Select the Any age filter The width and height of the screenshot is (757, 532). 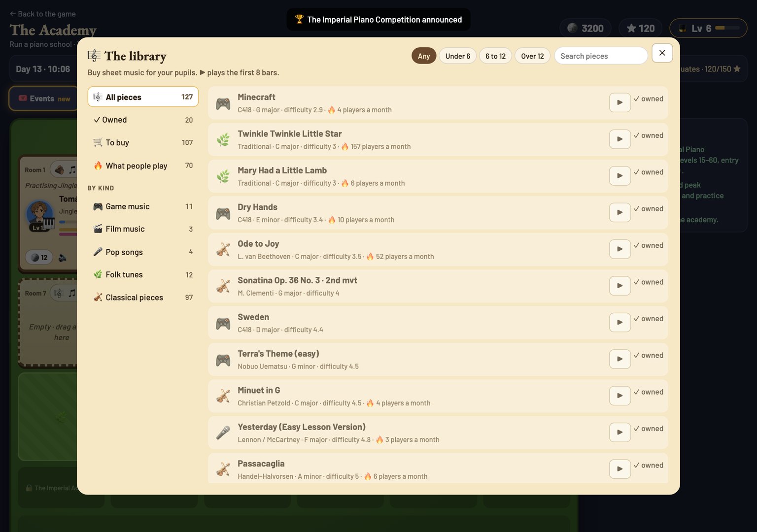tap(424, 56)
